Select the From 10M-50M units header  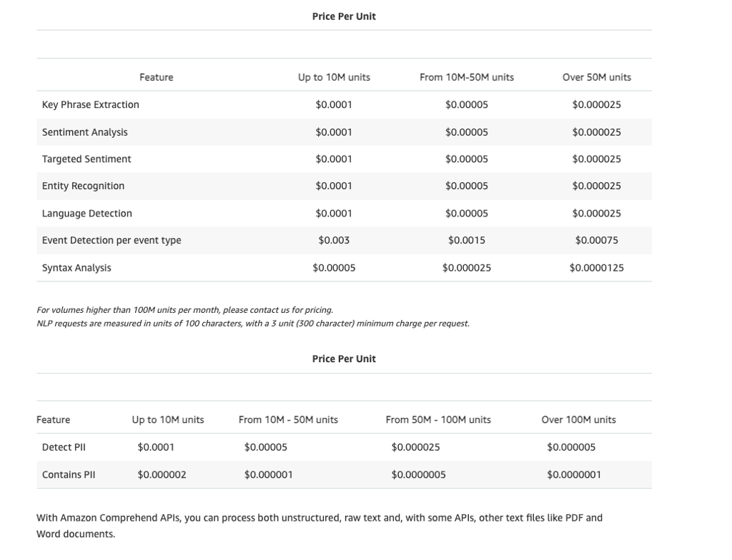click(x=465, y=77)
